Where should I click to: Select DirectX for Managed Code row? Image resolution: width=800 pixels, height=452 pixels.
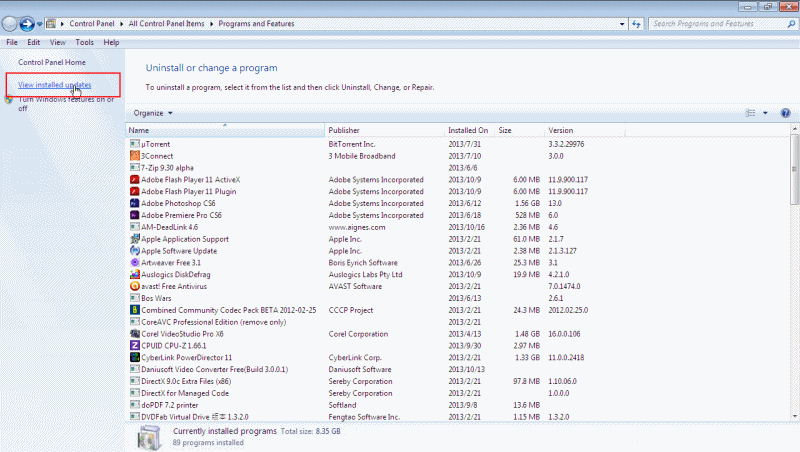point(457,393)
